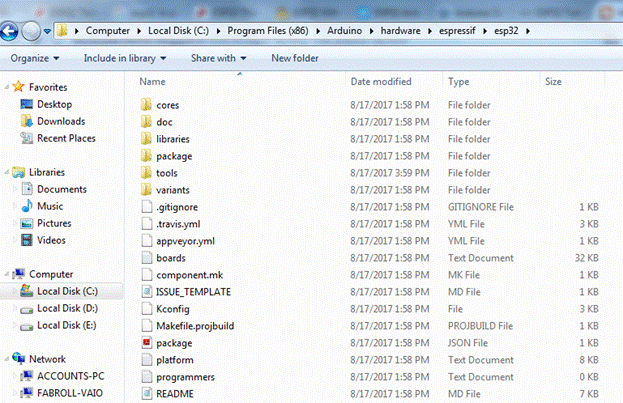
Task: Select the Videos library icon
Action: pyautogui.click(x=27, y=240)
